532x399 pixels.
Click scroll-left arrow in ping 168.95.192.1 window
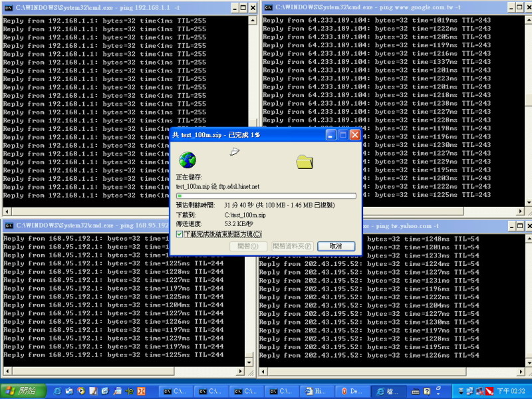pyautogui.click(x=7, y=371)
